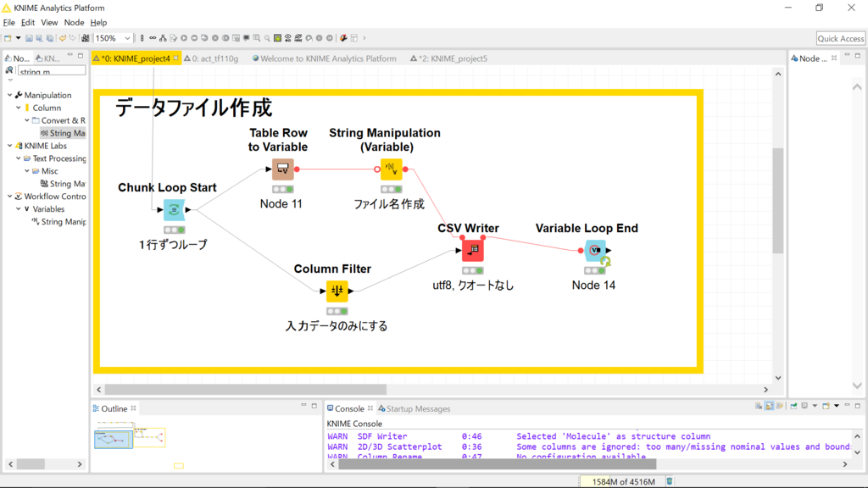Collapse the Workflow Control tree node
Image resolution: width=868 pixels, height=488 pixels.
[x=9, y=197]
